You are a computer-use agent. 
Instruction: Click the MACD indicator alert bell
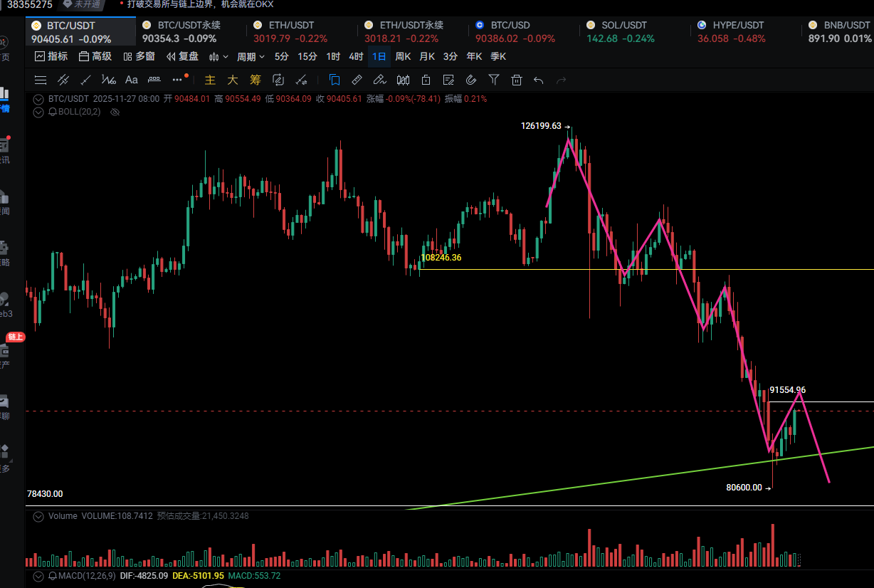point(53,576)
